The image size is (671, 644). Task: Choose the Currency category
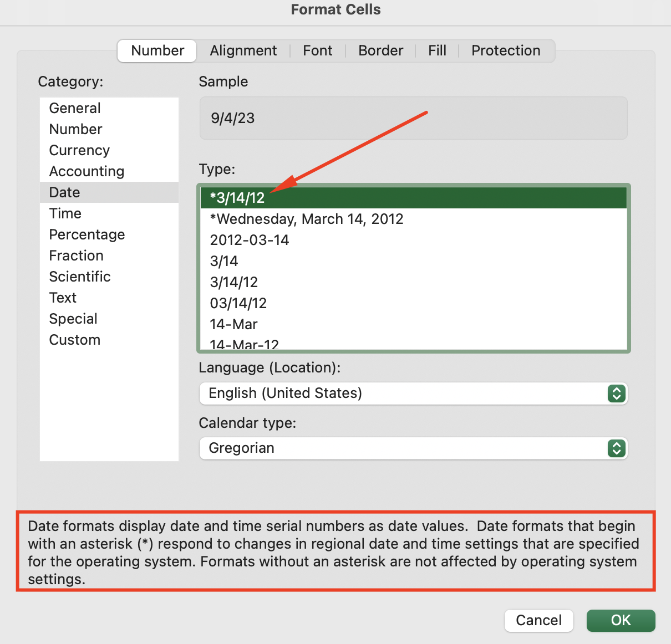109,150
